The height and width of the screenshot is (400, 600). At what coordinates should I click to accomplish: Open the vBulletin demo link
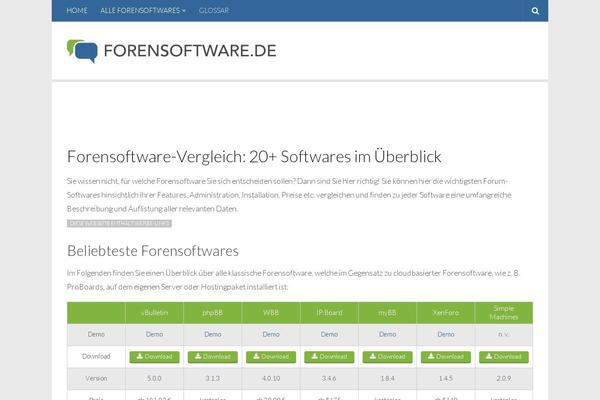(x=154, y=334)
